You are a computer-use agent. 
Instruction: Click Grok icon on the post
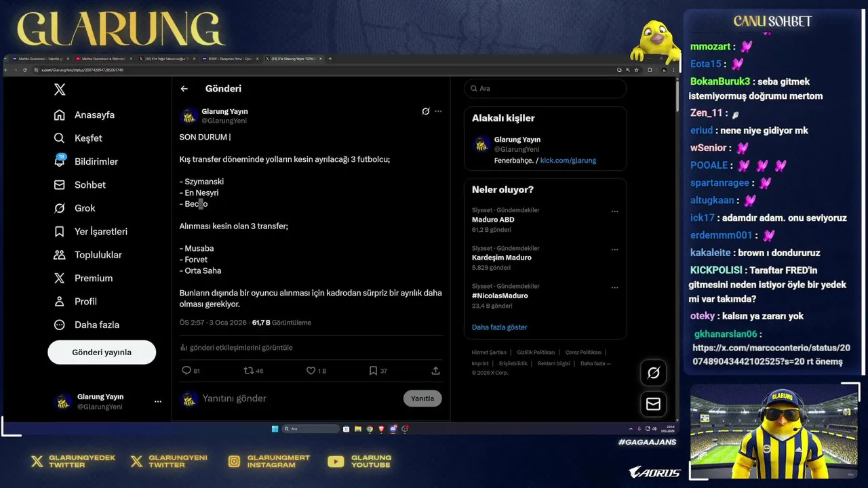point(426,111)
